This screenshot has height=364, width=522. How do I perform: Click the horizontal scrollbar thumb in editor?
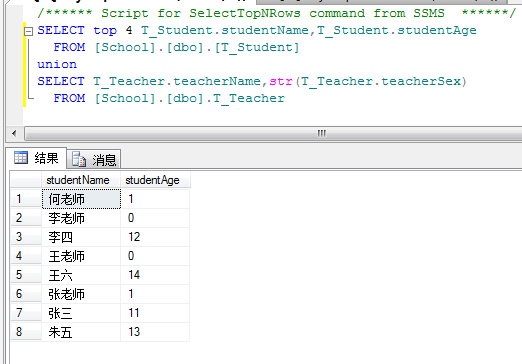pyautogui.click(x=273, y=133)
